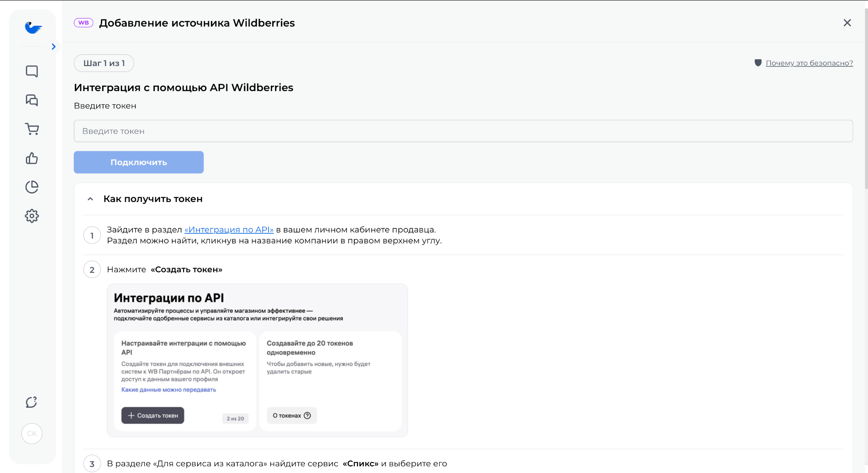Open the support chat question icon
868x473 pixels.
click(x=32, y=402)
